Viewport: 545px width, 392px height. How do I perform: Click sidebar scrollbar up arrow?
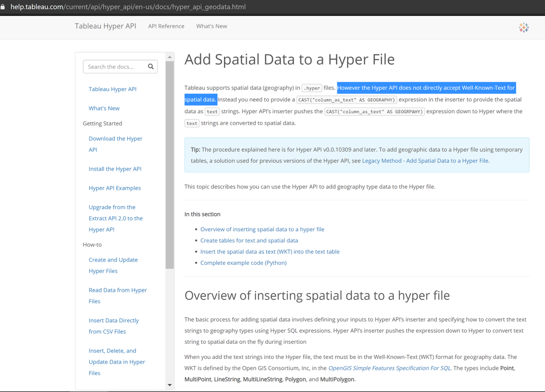tap(170, 57)
